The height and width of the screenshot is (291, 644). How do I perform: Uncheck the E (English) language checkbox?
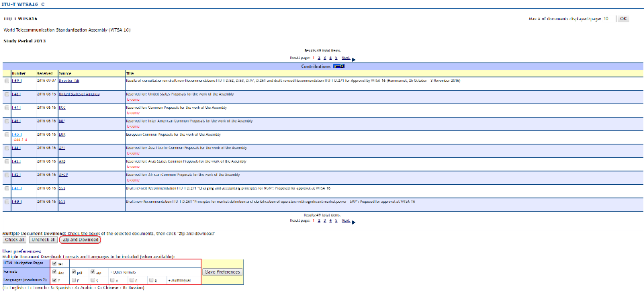coord(54,280)
